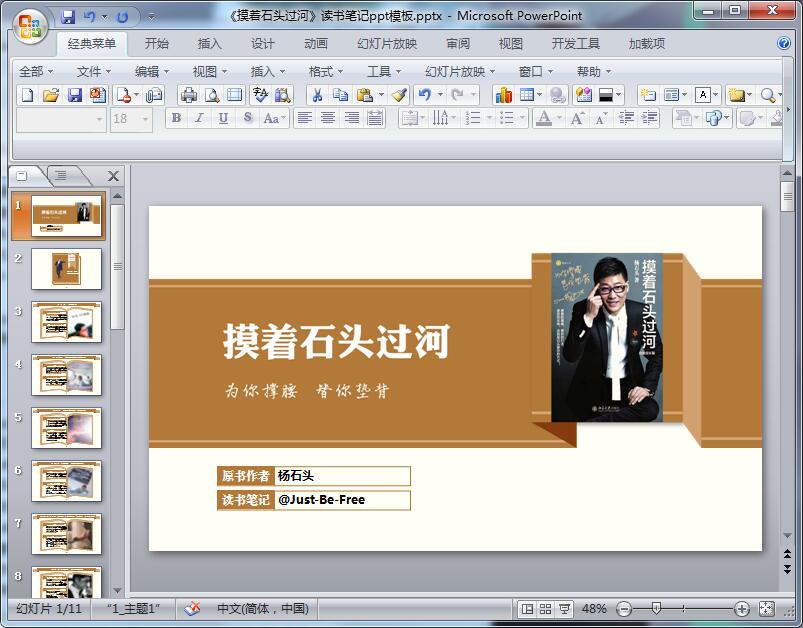Open the Change Case Aa dropdown

[x=275, y=118]
